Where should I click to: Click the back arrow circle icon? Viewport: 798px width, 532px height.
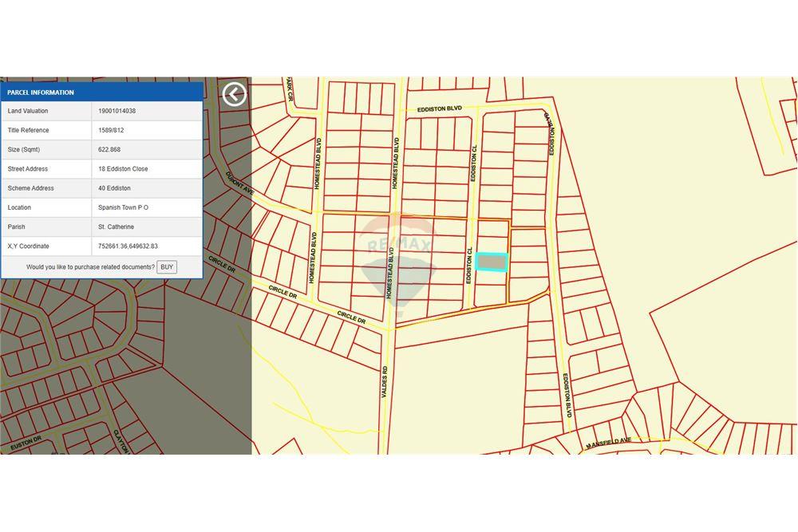(234, 94)
